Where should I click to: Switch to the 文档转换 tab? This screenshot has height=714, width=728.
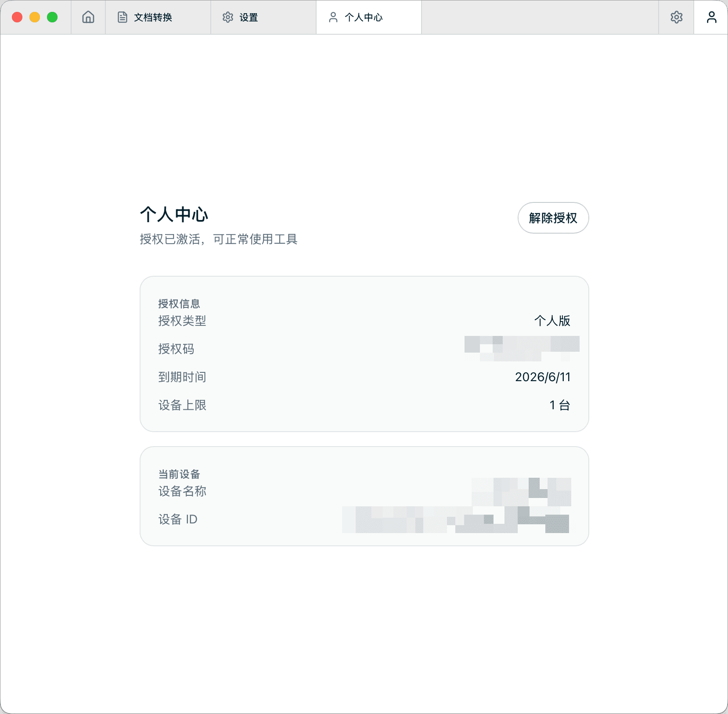(158, 17)
